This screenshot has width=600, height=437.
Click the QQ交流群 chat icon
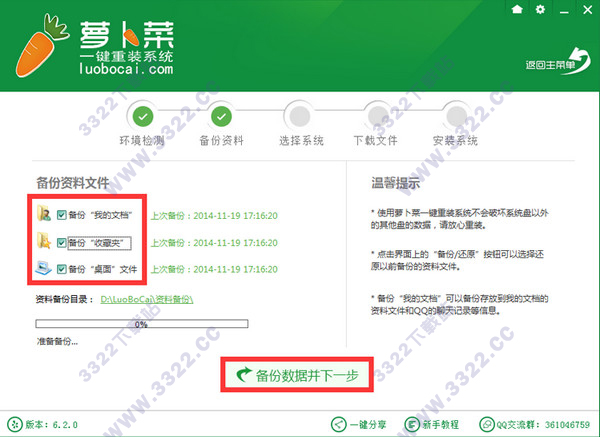(x=487, y=424)
